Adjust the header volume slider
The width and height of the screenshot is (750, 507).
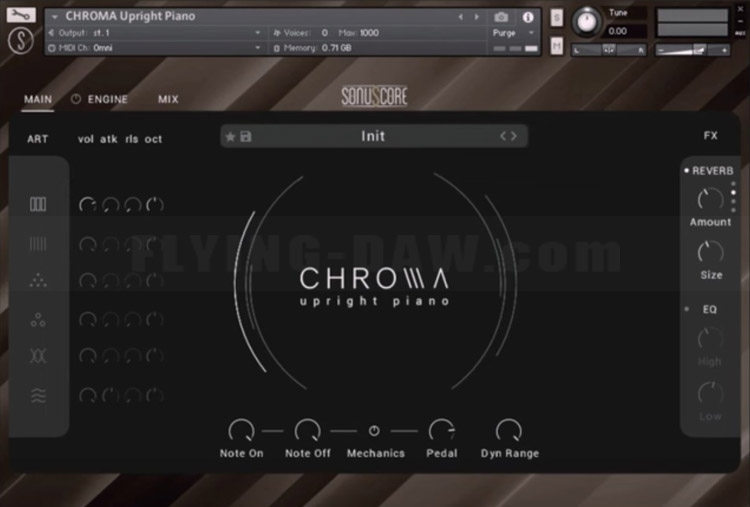693,50
